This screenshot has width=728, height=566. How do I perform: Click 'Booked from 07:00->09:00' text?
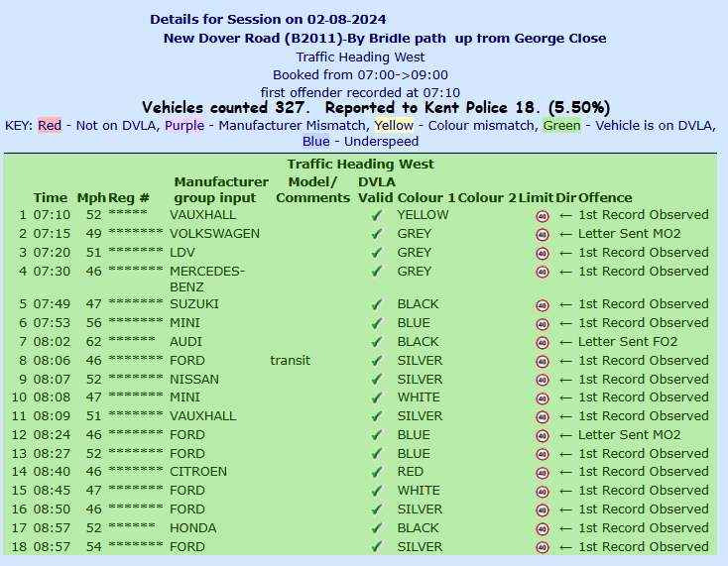click(360, 75)
